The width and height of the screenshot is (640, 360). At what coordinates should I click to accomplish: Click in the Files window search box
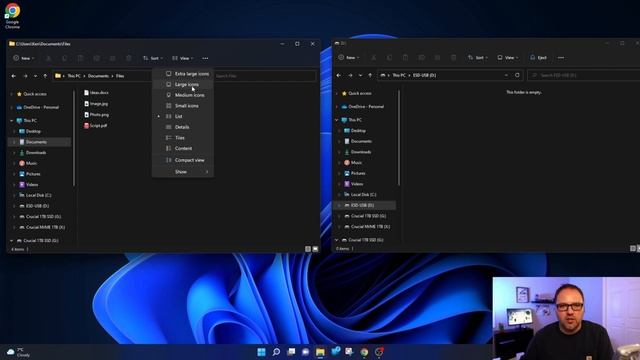coord(265,76)
